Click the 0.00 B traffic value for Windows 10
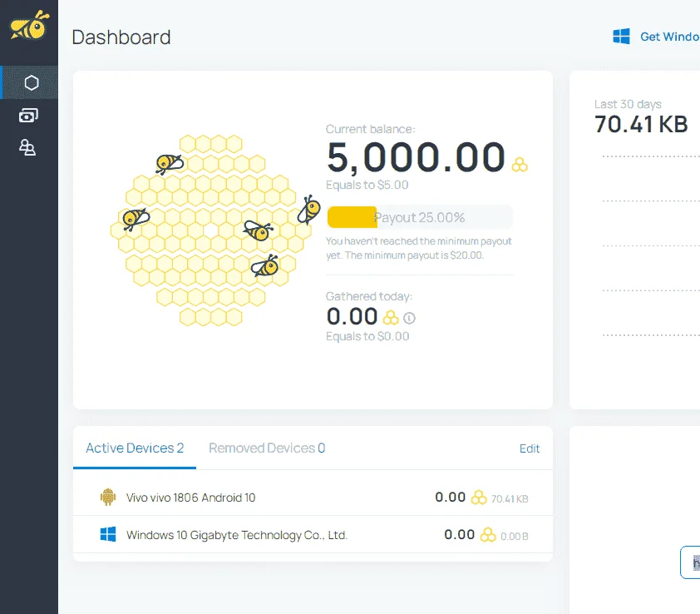The width and height of the screenshot is (700, 614). (515, 537)
